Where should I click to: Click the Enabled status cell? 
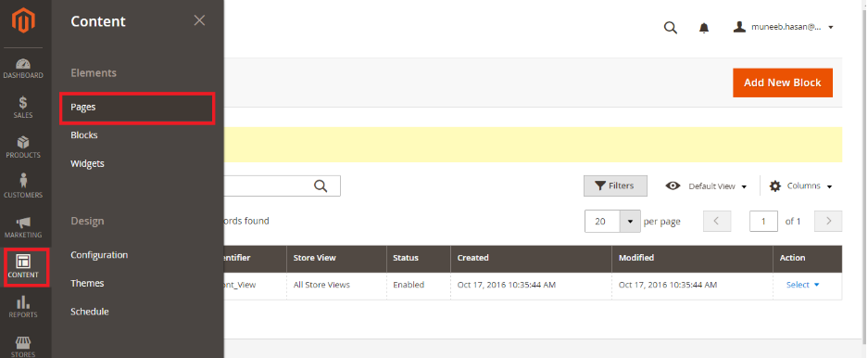(x=409, y=285)
